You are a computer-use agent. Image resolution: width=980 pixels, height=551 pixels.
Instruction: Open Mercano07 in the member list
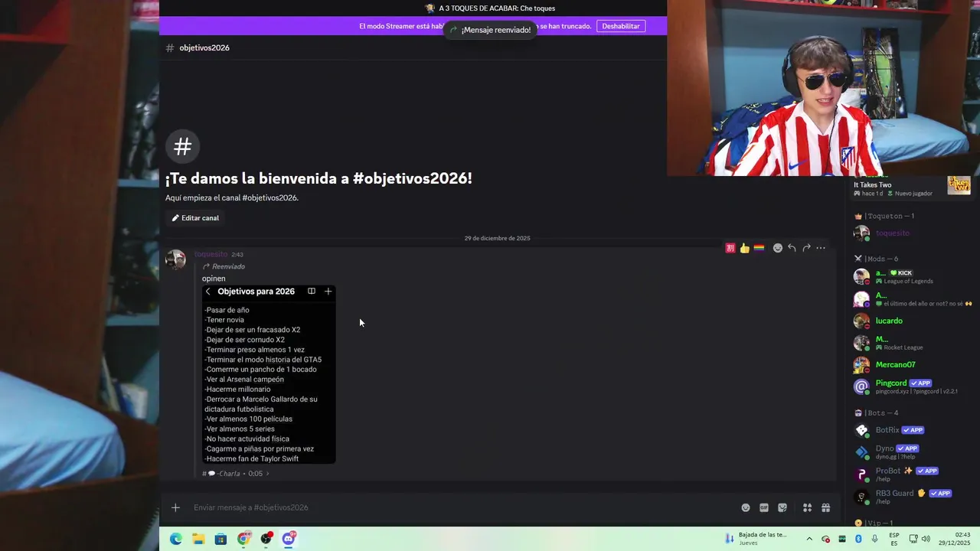point(911,365)
